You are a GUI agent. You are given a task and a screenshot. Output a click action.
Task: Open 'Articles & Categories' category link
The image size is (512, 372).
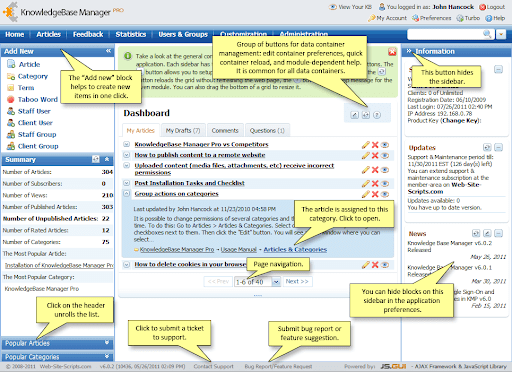[295, 249]
